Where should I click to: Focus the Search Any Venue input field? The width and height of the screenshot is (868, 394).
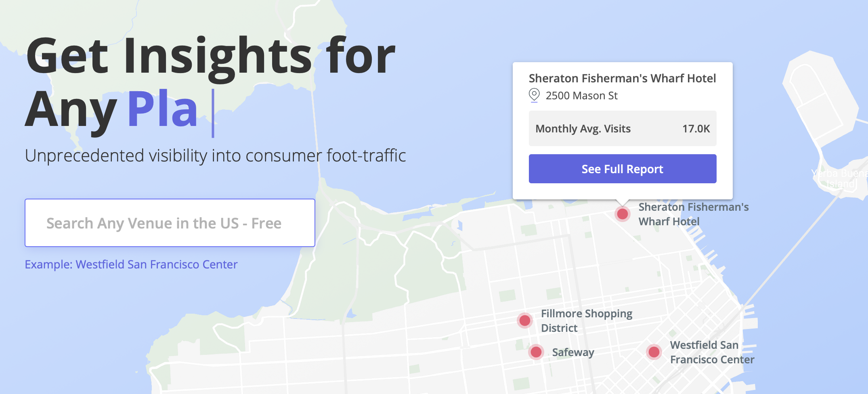click(x=170, y=223)
